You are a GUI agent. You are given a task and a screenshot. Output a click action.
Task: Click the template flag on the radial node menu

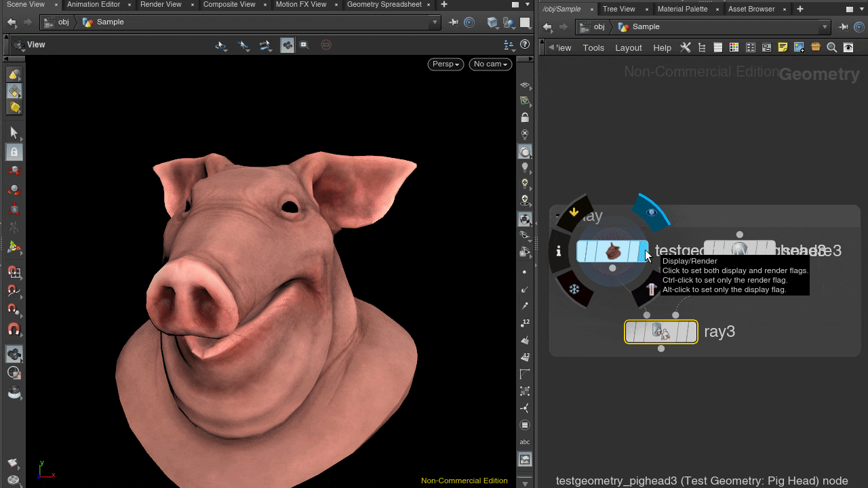point(652,289)
